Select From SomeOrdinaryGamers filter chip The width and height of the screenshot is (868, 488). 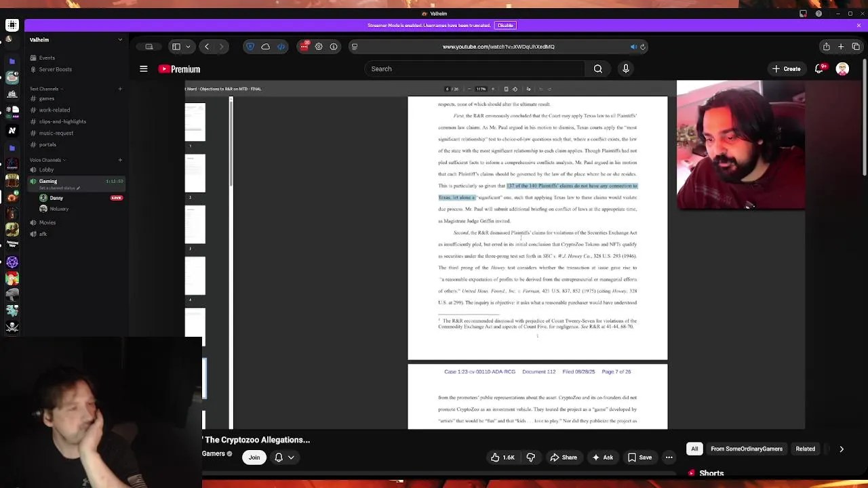point(747,449)
